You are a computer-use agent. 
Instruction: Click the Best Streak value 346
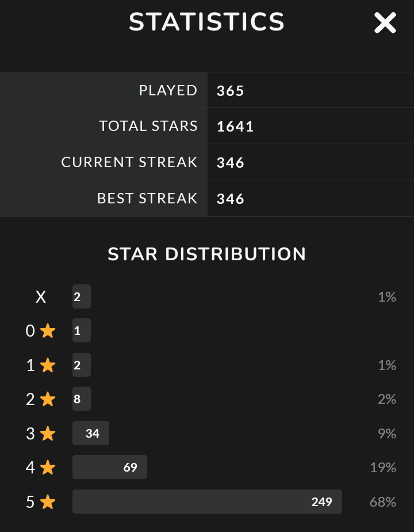click(x=231, y=199)
